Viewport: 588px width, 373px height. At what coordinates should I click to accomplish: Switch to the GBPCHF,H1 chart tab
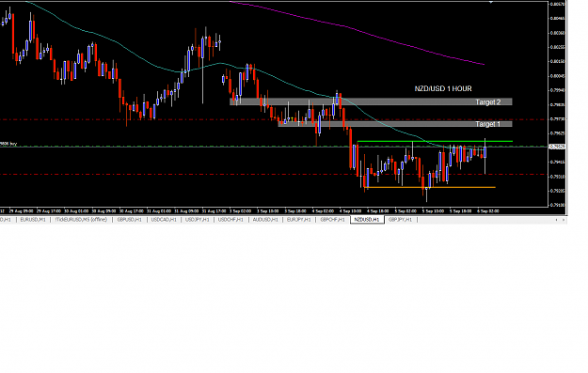click(332, 220)
